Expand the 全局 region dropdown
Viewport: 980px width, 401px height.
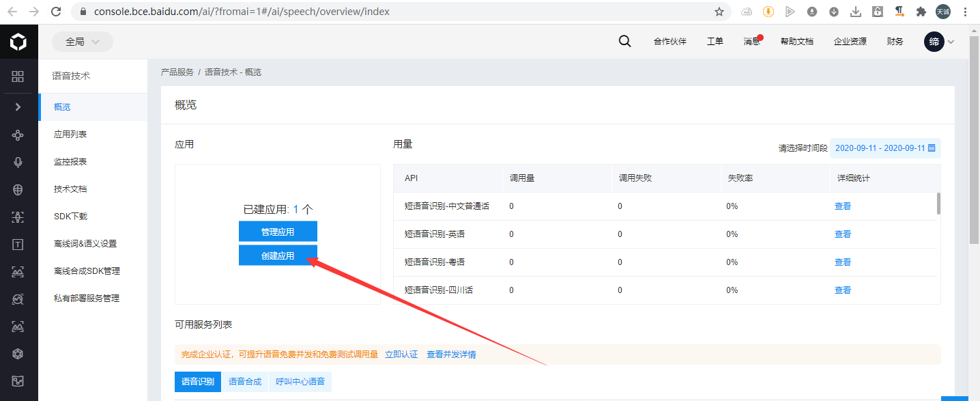[x=83, y=42]
